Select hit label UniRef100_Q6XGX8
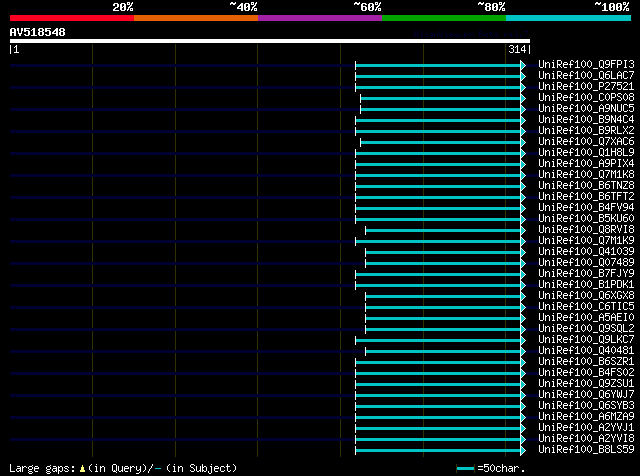 (x=586, y=296)
